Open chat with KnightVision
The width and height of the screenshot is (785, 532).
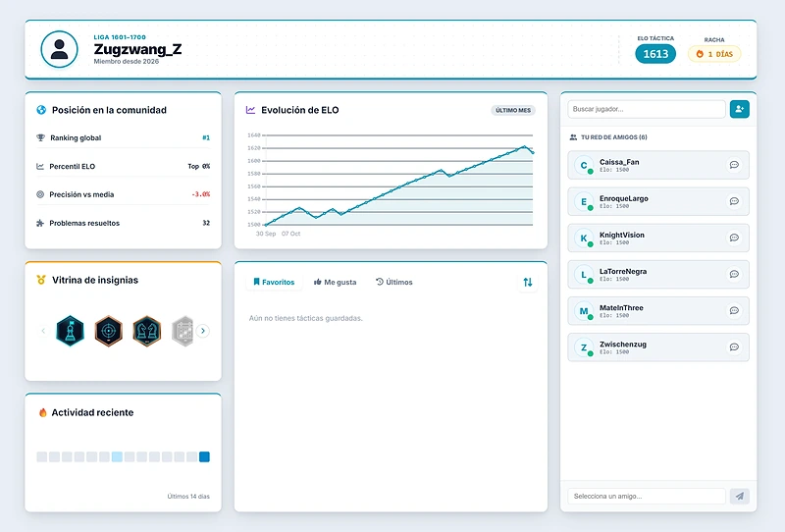(734, 238)
